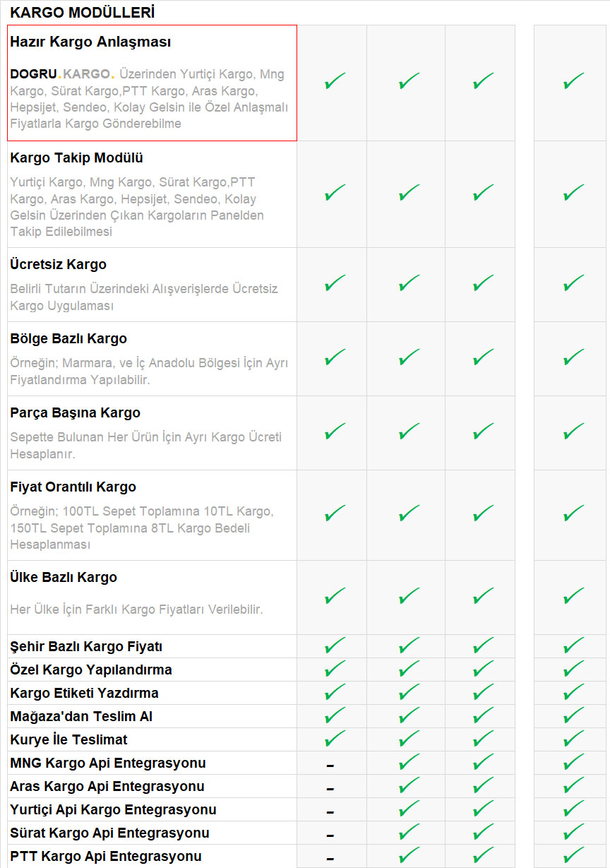Click the Kargo Etiketi Yazdırma row label
Viewport: 610px width, 868px height.
pos(84,693)
